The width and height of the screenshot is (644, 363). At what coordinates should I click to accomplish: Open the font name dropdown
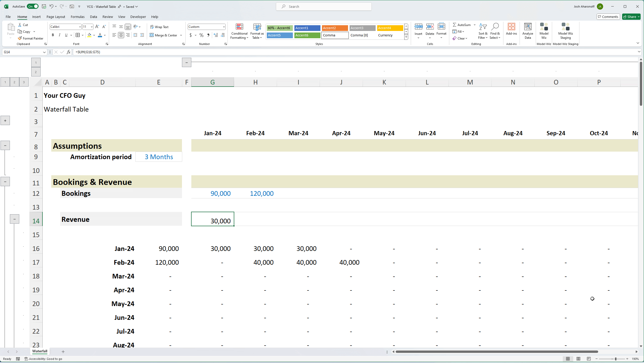(79, 27)
